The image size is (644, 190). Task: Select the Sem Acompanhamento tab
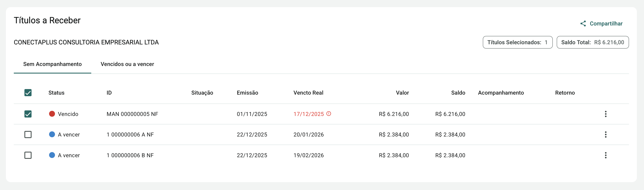point(52,64)
